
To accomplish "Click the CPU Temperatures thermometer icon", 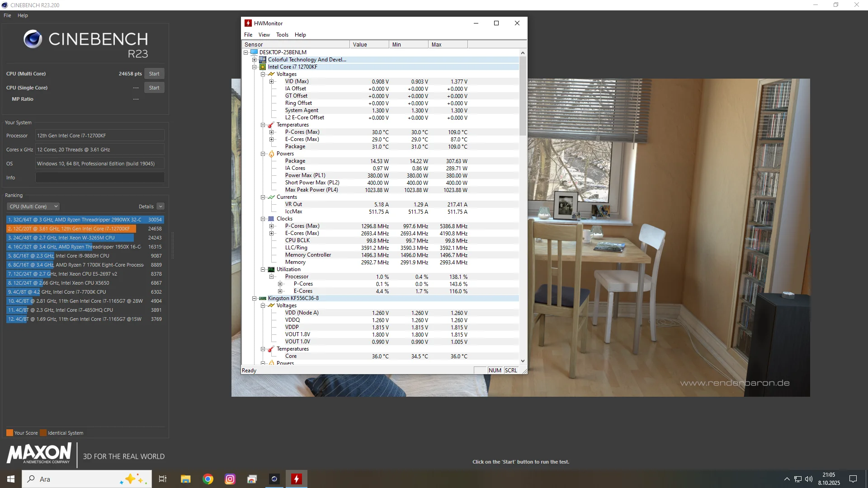I will coord(271,125).
